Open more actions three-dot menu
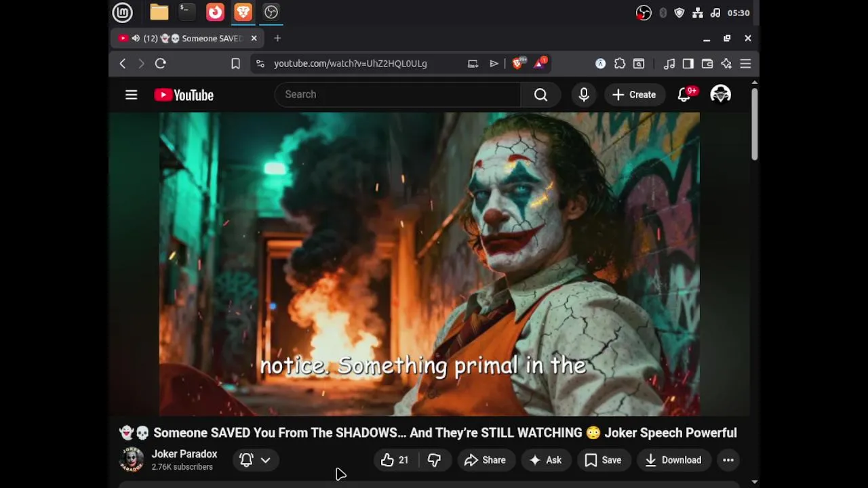This screenshot has height=488, width=868. (x=728, y=460)
